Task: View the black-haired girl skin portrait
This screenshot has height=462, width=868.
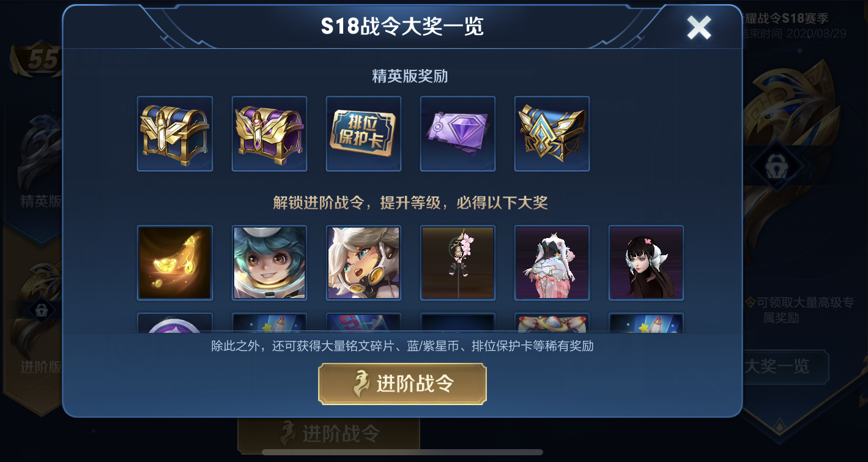Action: tap(646, 263)
